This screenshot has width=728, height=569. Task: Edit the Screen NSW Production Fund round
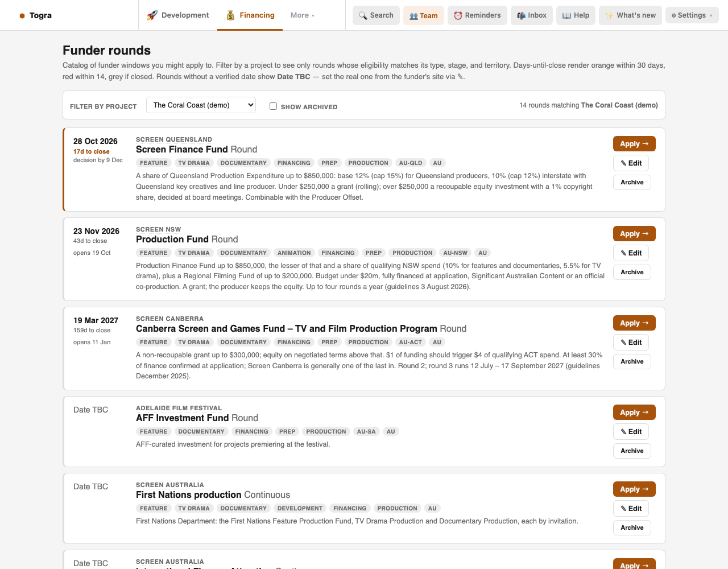click(x=631, y=253)
